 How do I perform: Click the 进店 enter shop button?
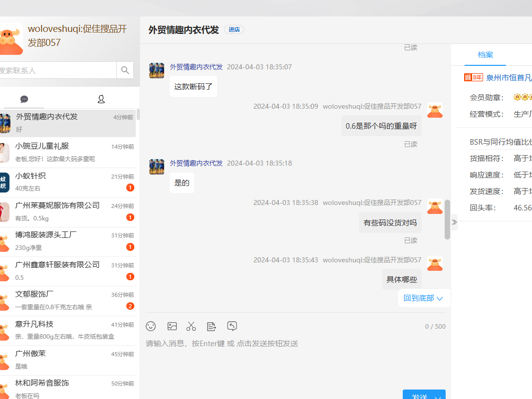pos(234,29)
